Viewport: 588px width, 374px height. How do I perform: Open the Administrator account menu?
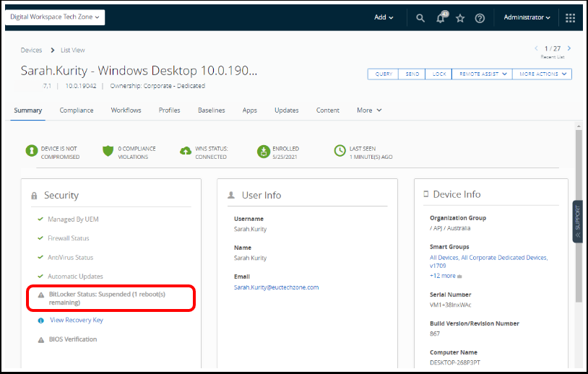[x=527, y=17]
